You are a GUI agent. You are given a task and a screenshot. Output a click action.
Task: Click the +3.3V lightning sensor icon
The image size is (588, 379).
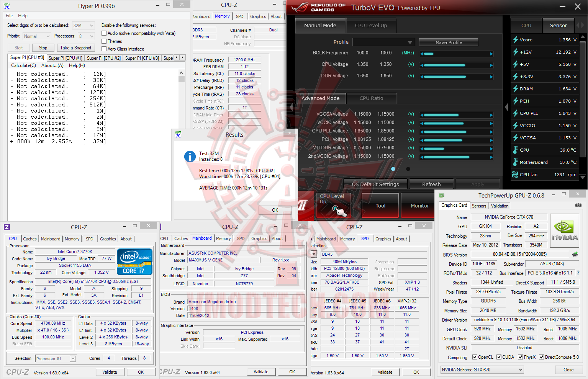point(516,77)
